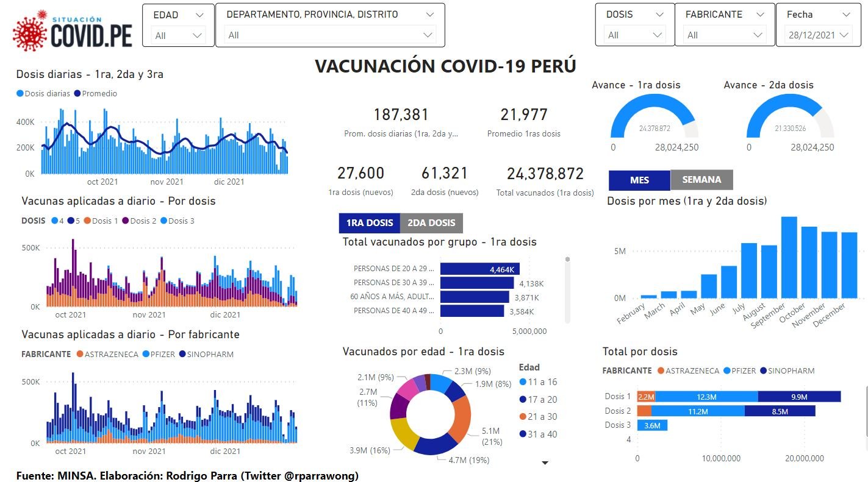Screen dimensions: 868x482
Task: Click the COVID.PE virus logo
Action: pyautogui.click(x=30, y=30)
